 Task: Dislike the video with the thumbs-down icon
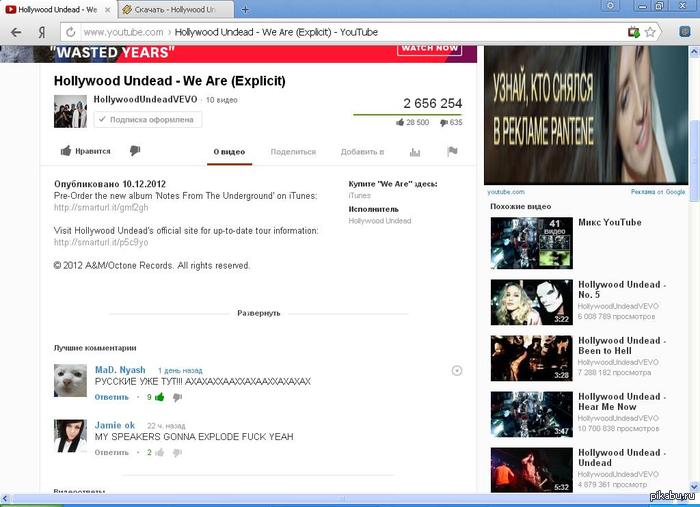pyautogui.click(x=135, y=151)
